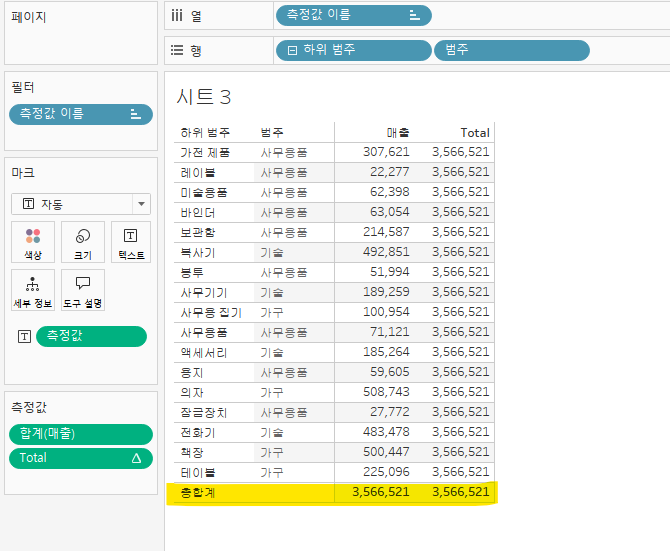Select the 합계(매출) measure pill
Screen dimensions: 670x551
pyautogui.click(x=81, y=434)
